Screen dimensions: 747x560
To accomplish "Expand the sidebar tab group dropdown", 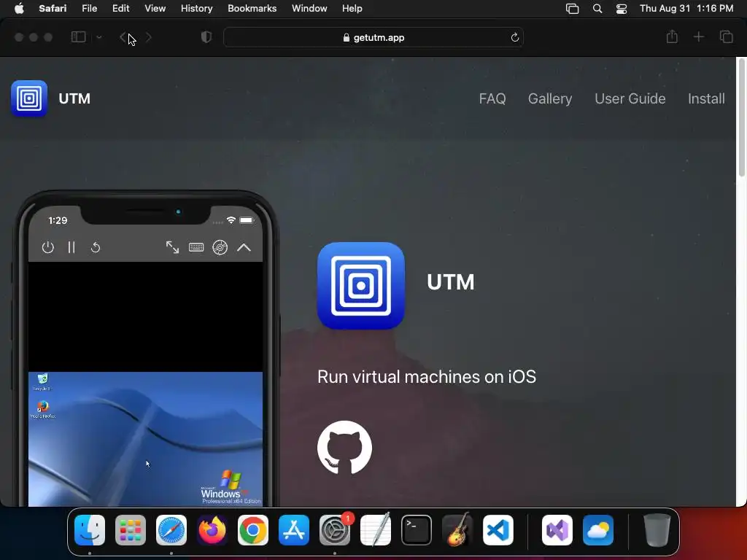I will (98, 37).
